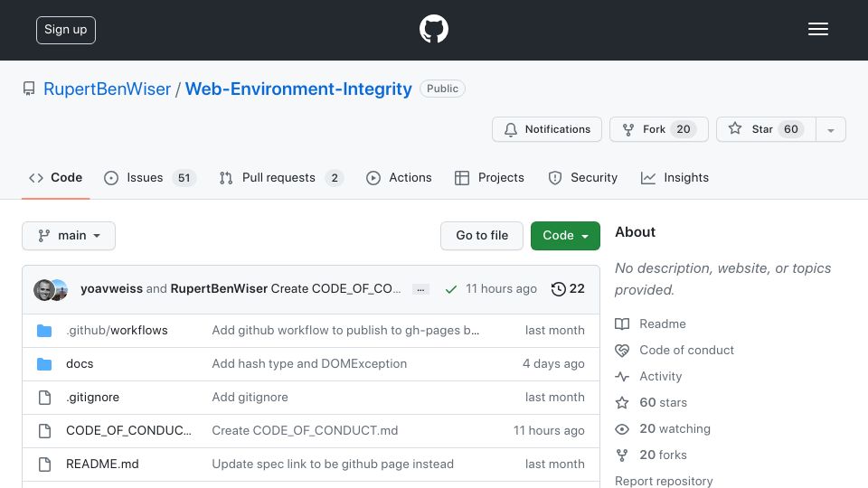Screen dimensions: 868x488
Task: Open the 'Add gitignore' commit message
Action: click(x=250, y=398)
